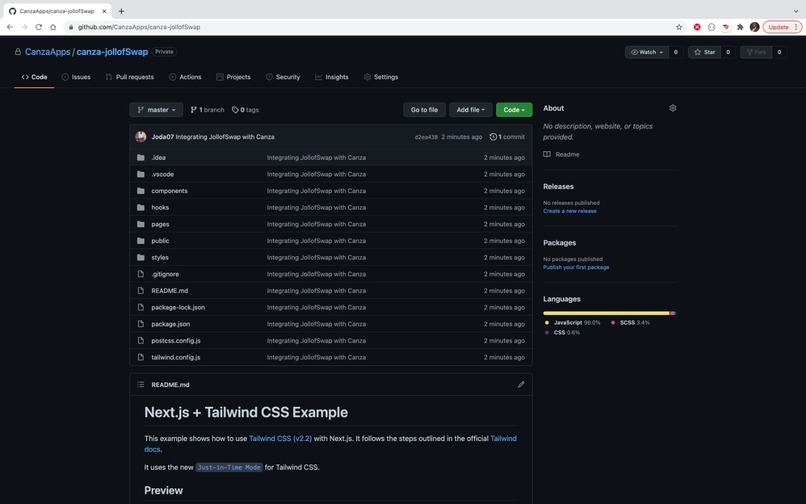Open commit hash d2ea438

point(426,137)
